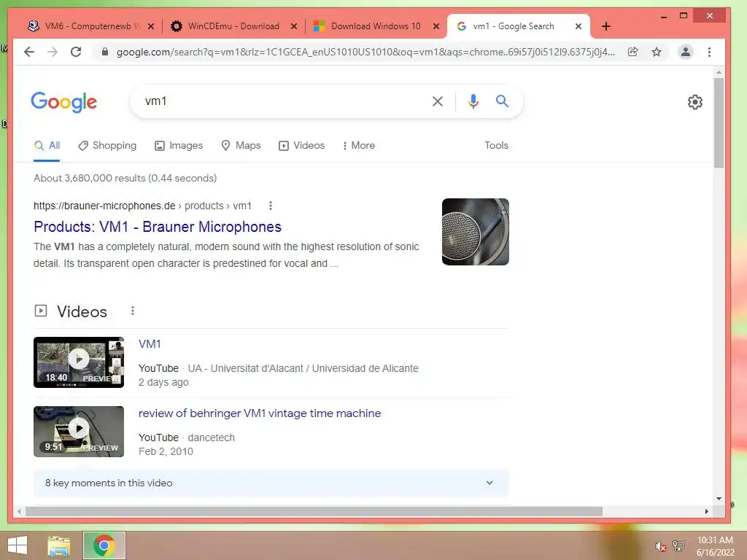This screenshot has width=747, height=560.
Task: Select the Images results filter
Action: click(179, 146)
